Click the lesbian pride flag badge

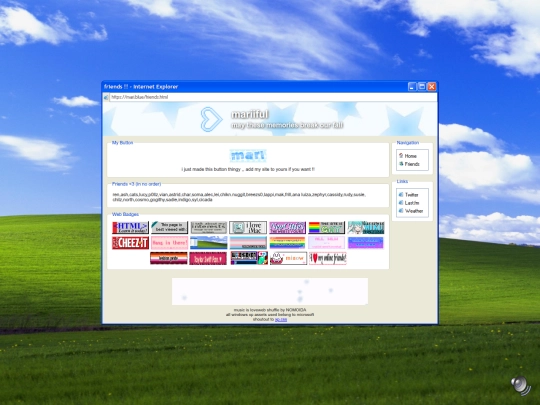click(x=169, y=258)
